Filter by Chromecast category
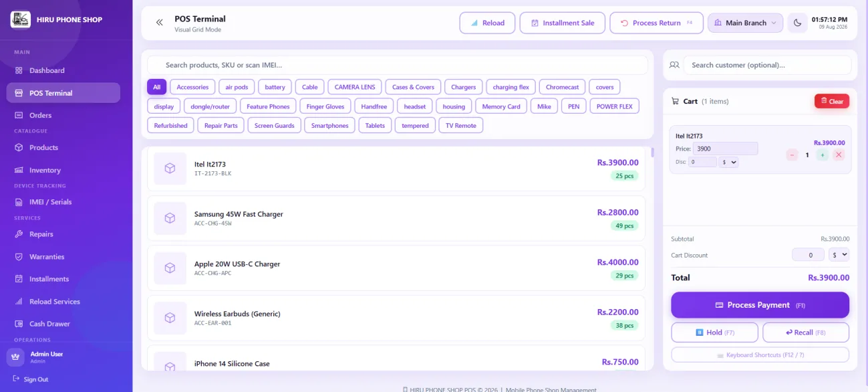Viewport: 868px width, 392px height. click(562, 87)
